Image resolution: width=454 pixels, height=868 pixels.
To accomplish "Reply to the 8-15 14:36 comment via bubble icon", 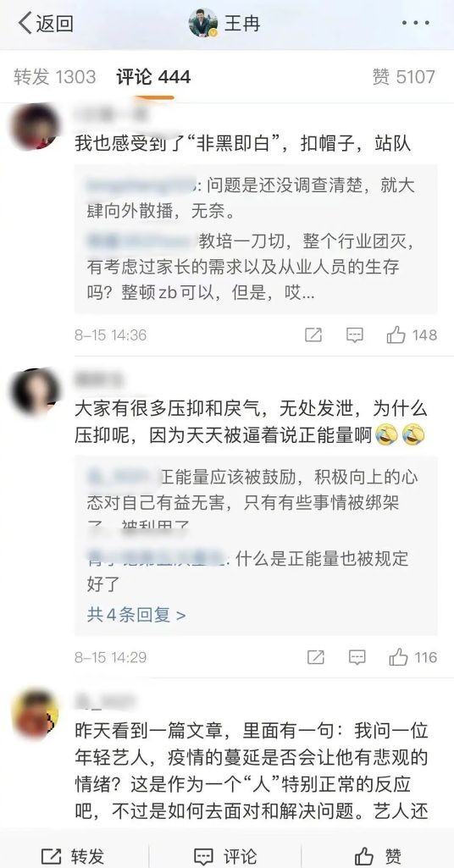I will point(354,334).
